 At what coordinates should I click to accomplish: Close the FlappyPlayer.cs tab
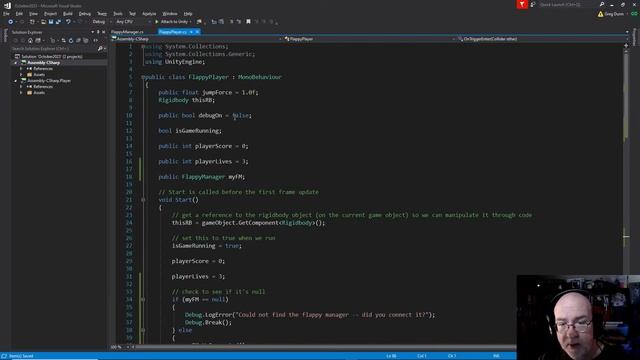(197, 32)
